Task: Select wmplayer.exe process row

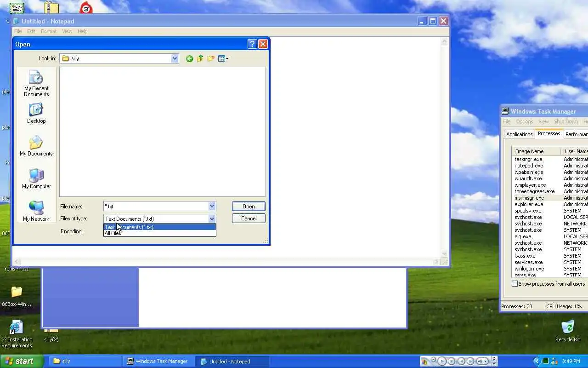Action: (550, 185)
